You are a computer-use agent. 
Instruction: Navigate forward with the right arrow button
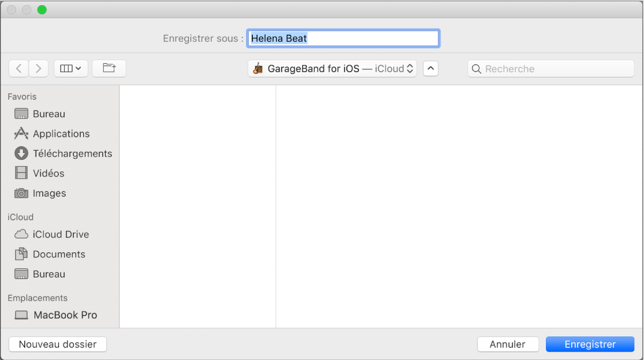coord(38,68)
